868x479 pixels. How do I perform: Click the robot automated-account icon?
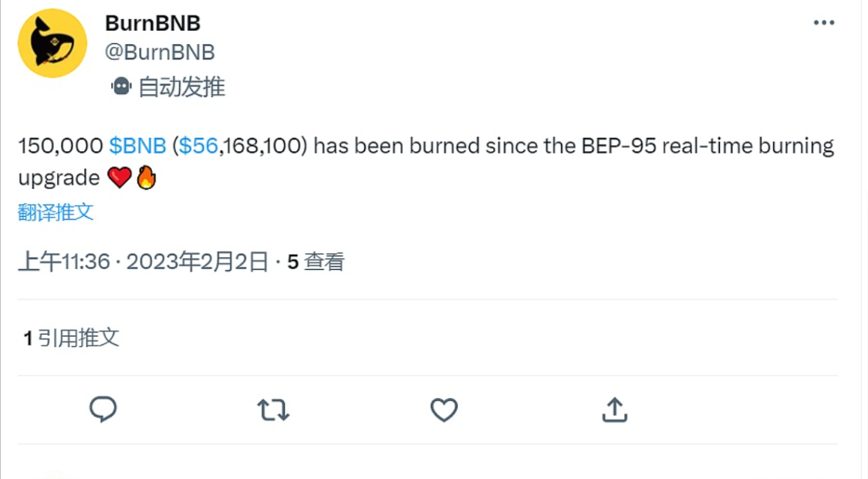click(x=121, y=86)
